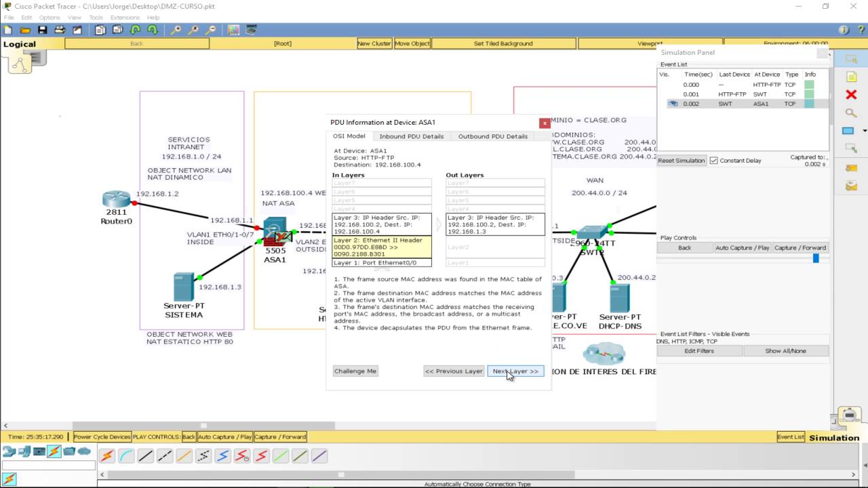Open the custom devices dialog icon
Screen dimensions: 868x488
tap(251, 30)
